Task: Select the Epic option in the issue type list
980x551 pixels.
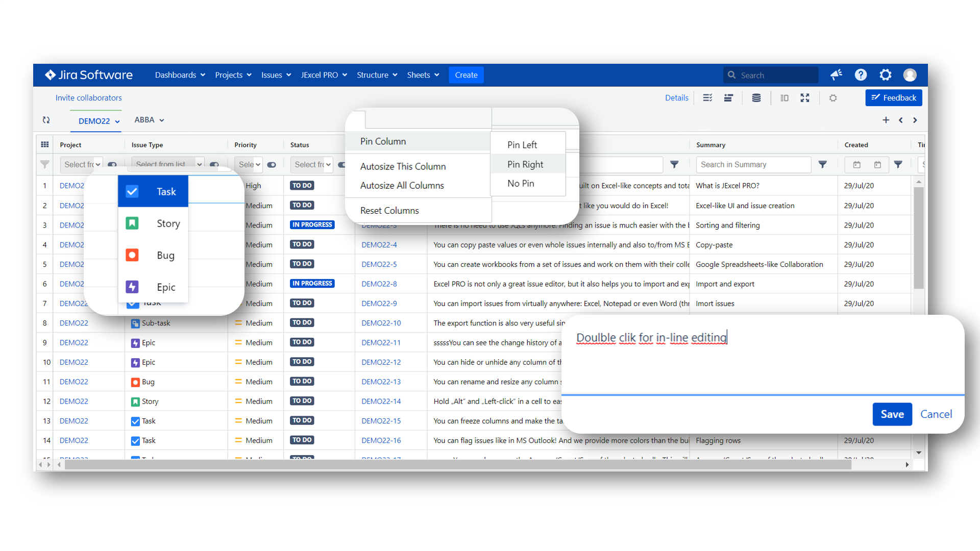Action: pyautogui.click(x=153, y=287)
